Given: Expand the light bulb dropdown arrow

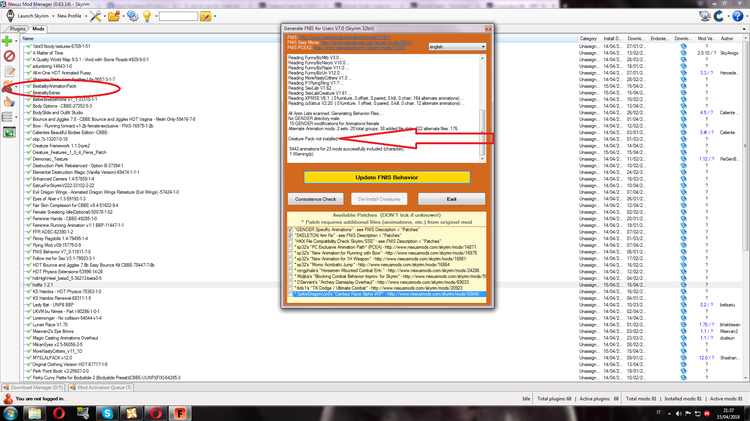Looking at the screenshot, I should pos(155,16).
